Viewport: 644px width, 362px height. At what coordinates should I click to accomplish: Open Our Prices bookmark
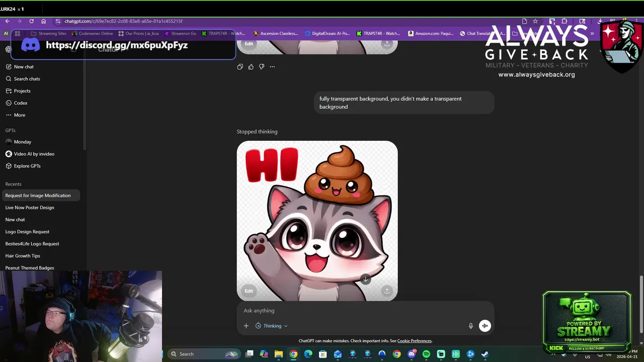point(138,34)
